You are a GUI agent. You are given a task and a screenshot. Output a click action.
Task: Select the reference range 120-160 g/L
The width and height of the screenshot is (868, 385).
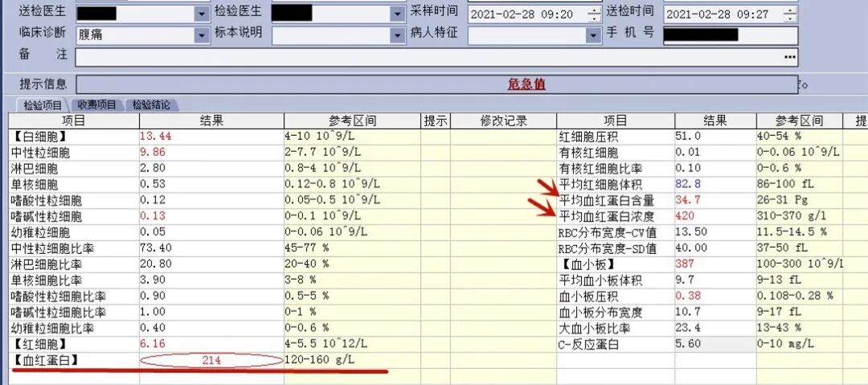(x=320, y=361)
